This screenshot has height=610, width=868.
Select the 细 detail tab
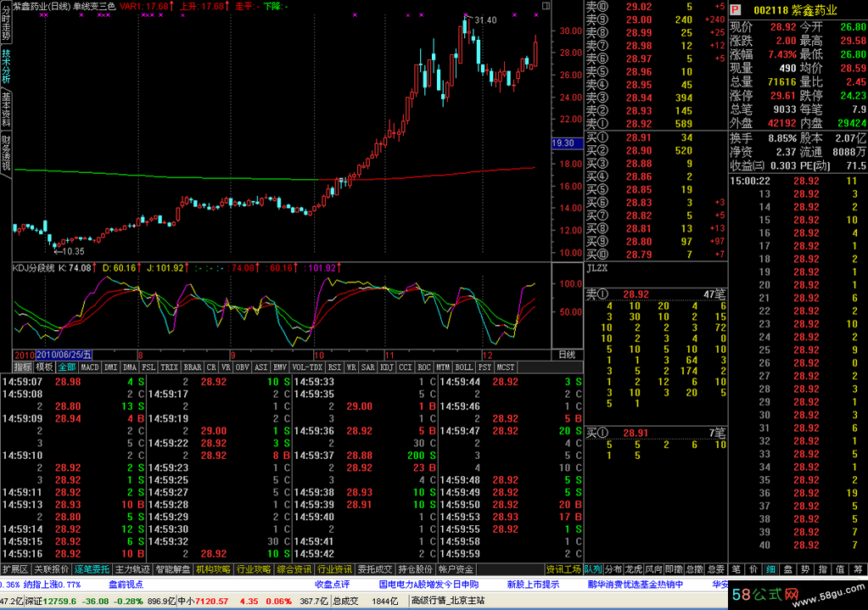[771, 569]
